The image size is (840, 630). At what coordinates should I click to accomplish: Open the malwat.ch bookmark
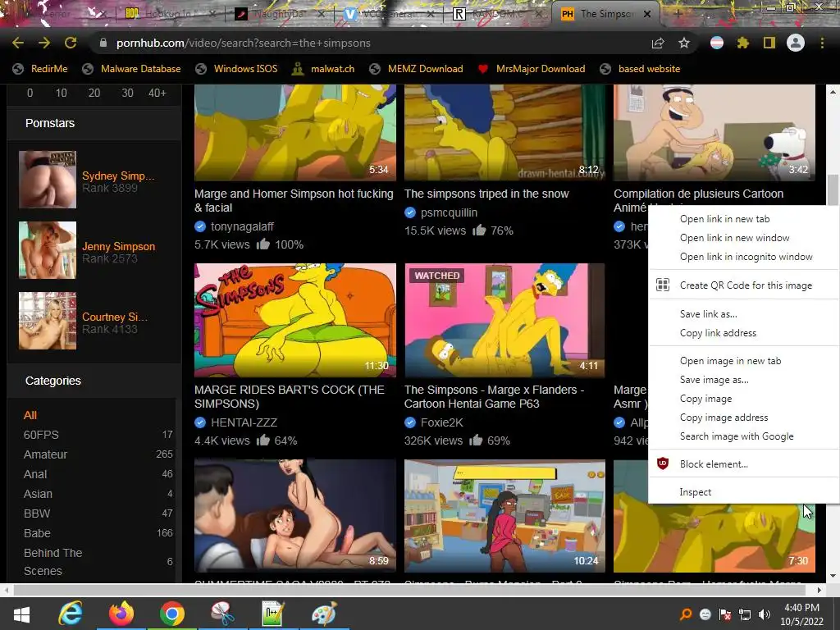[x=323, y=69]
